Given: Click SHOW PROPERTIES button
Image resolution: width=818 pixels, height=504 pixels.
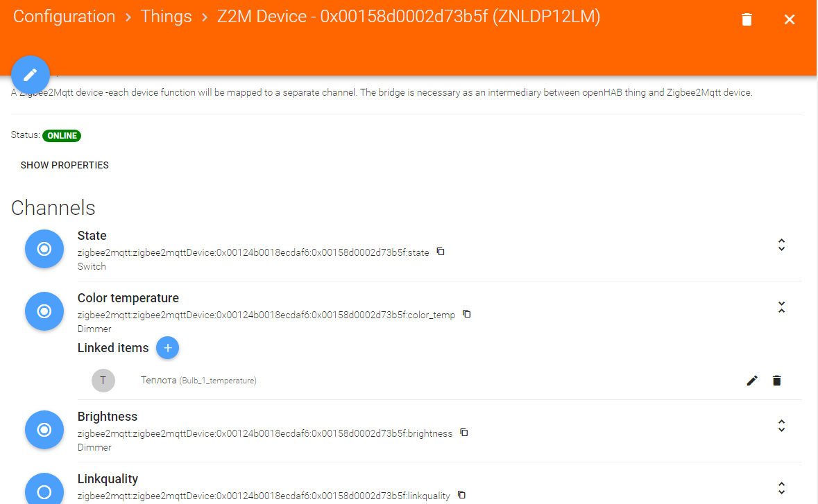Looking at the screenshot, I should (x=65, y=165).
